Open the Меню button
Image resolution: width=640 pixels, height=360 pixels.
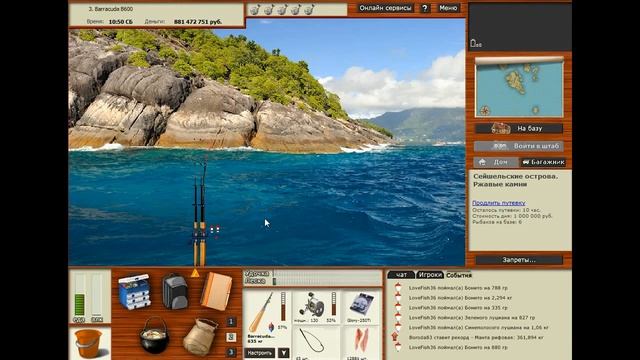pos(449,8)
